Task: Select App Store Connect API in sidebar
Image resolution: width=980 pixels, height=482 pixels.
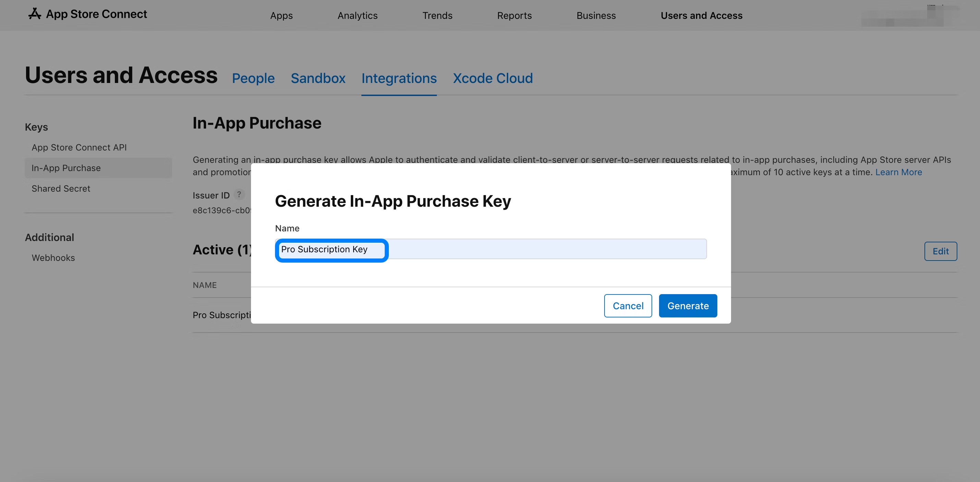Action: tap(79, 148)
